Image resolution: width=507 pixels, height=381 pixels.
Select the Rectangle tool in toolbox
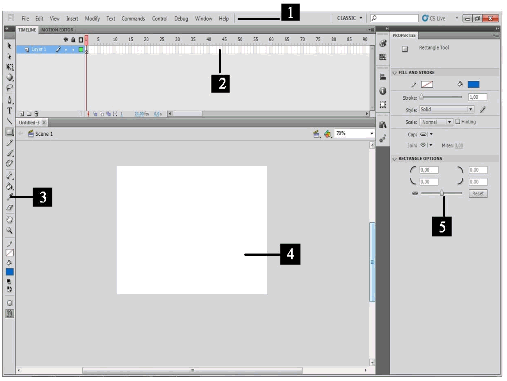point(9,132)
